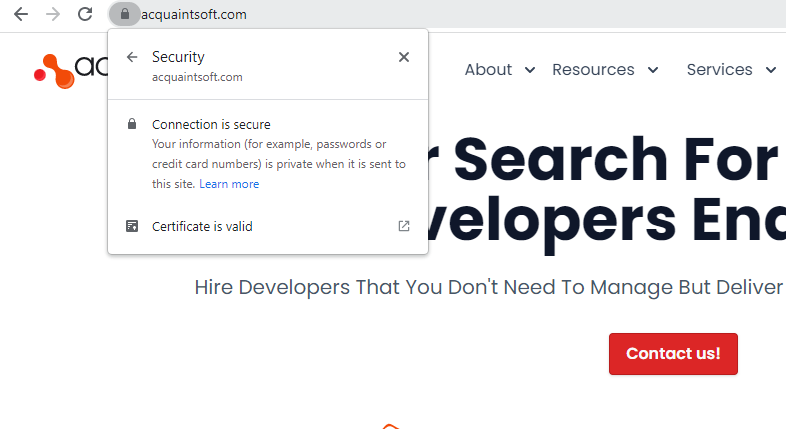Open the Resources menu item
786x429 pixels.
click(x=593, y=70)
